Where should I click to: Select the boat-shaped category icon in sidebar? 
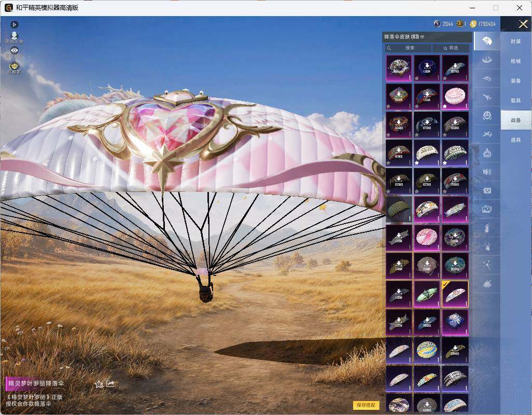[487, 60]
